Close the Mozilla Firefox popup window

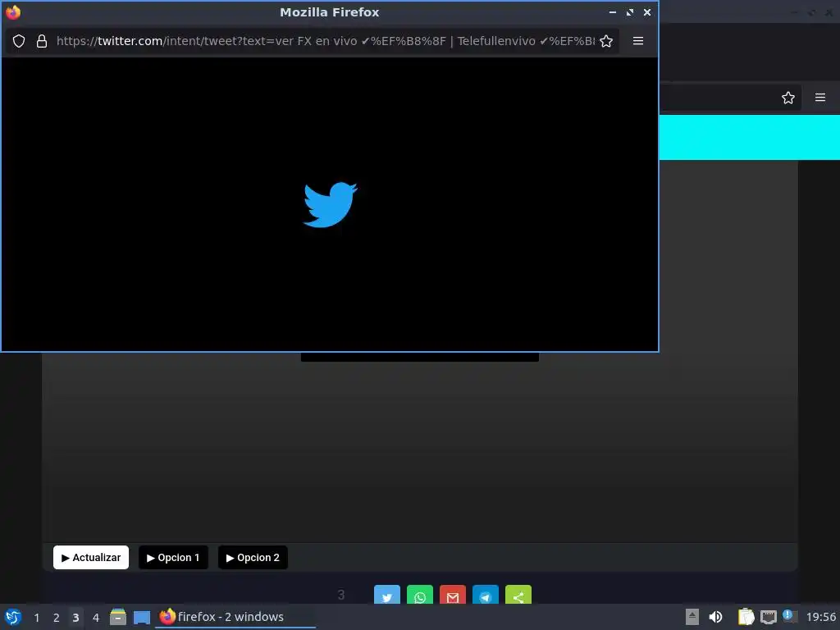[647, 12]
